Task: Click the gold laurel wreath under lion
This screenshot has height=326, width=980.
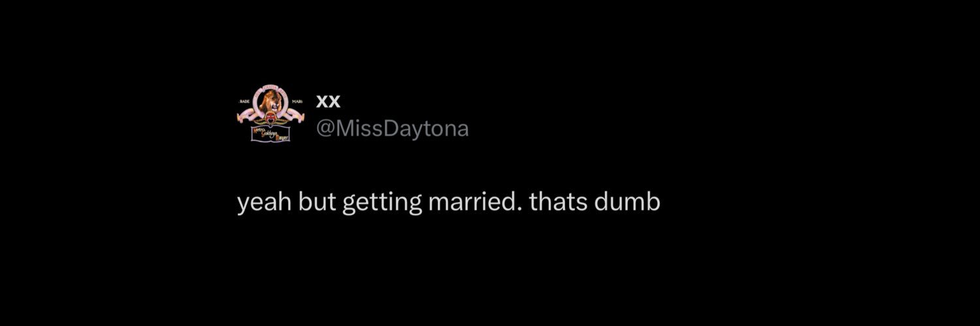Action: [270, 122]
